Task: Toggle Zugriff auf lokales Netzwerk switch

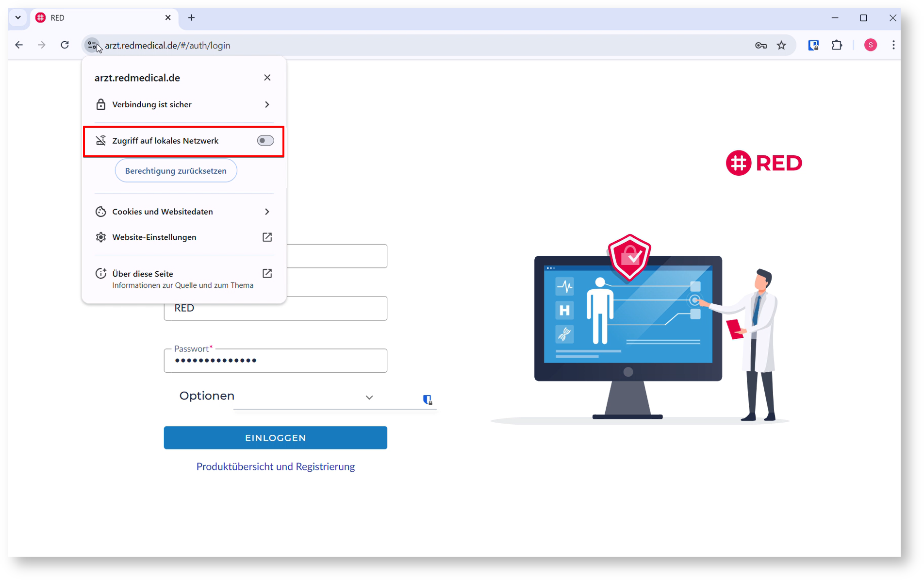Action: (x=265, y=141)
